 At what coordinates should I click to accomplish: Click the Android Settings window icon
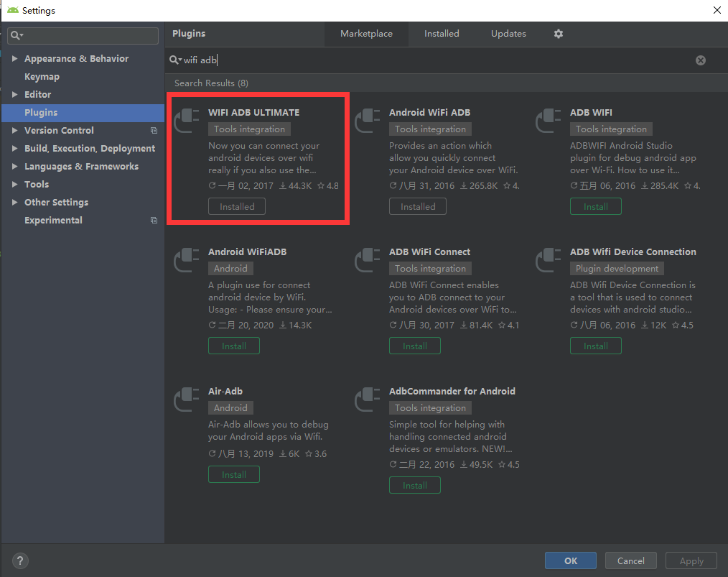pos(12,10)
